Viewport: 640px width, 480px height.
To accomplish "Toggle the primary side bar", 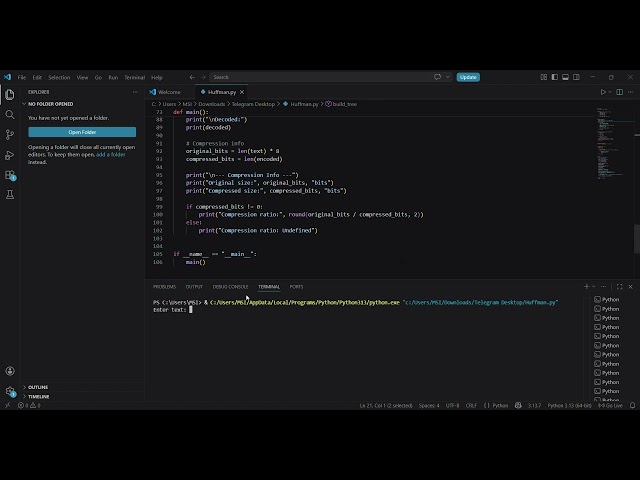I will (555, 77).
